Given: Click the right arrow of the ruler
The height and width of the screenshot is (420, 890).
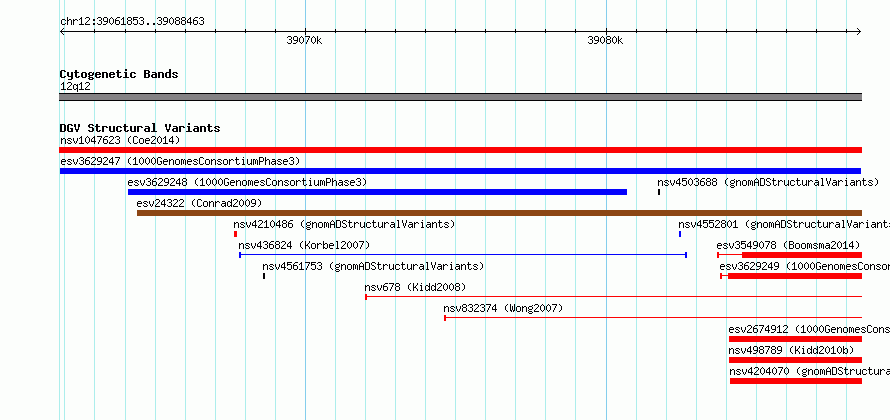Looking at the screenshot, I should point(859,32).
